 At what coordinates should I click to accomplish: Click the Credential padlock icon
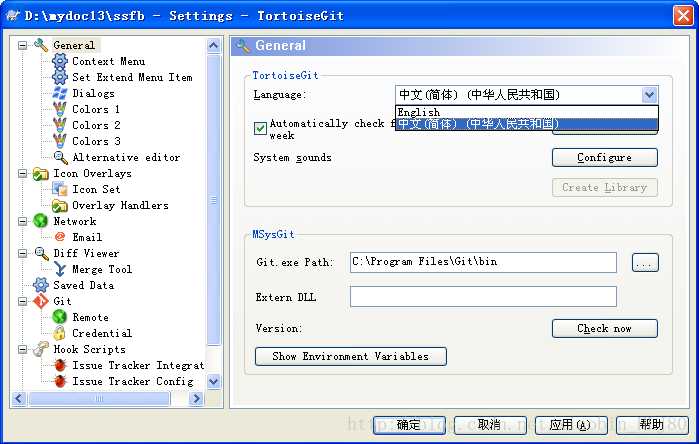[60, 333]
